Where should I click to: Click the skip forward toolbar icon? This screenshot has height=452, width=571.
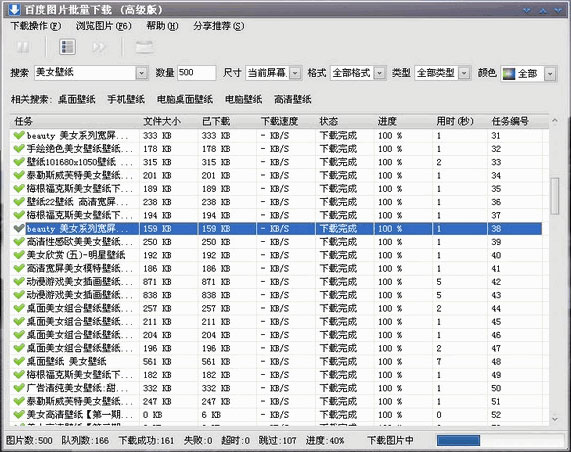pyautogui.click(x=98, y=47)
